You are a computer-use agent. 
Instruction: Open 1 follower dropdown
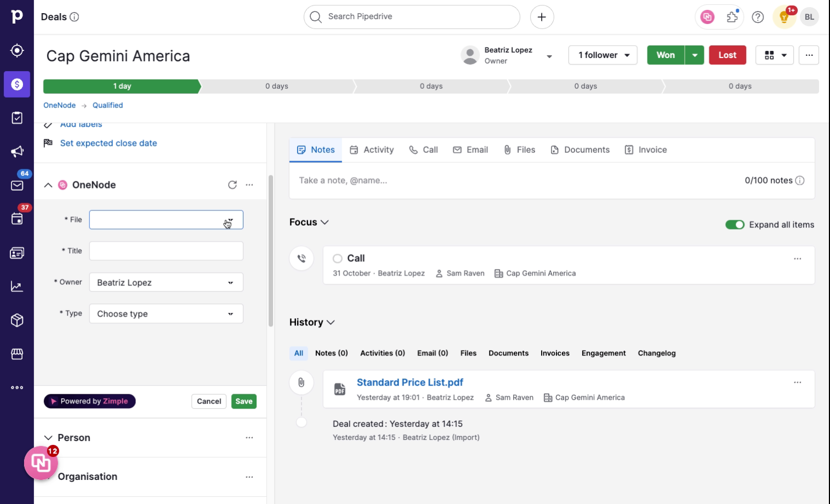603,55
